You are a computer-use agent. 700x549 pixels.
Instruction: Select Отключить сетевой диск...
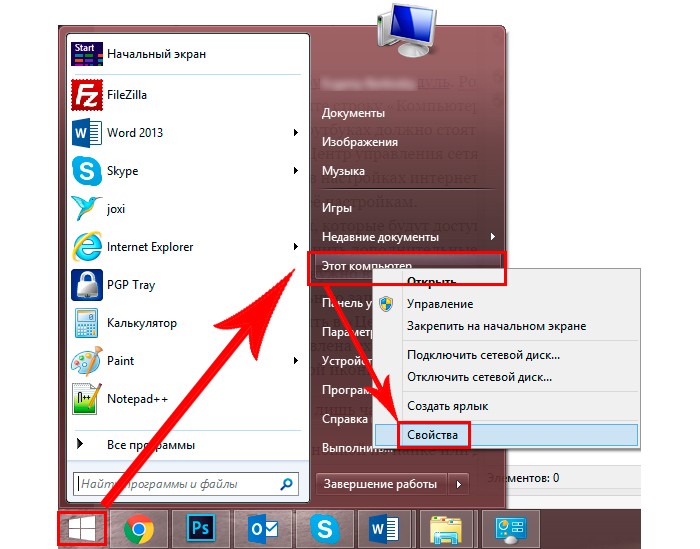[507, 378]
